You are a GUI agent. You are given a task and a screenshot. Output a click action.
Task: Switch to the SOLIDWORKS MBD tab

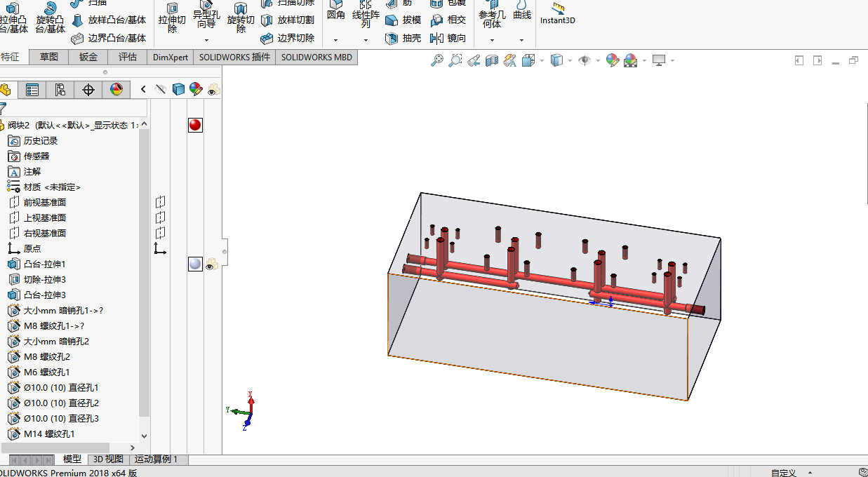point(316,58)
